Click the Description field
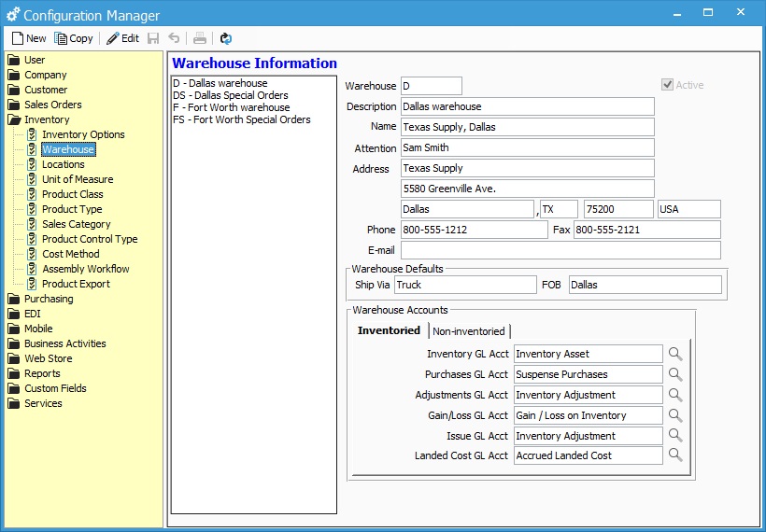The image size is (766, 532). (528, 106)
